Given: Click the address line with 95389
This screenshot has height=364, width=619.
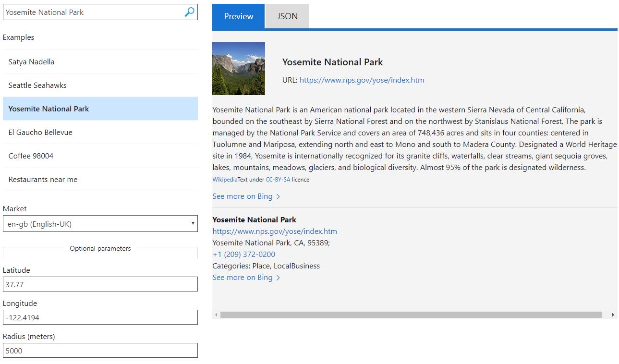Looking at the screenshot, I should tap(271, 243).
